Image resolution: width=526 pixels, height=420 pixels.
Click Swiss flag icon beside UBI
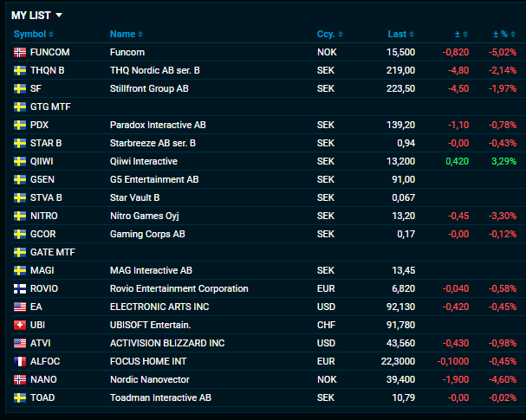(20, 325)
